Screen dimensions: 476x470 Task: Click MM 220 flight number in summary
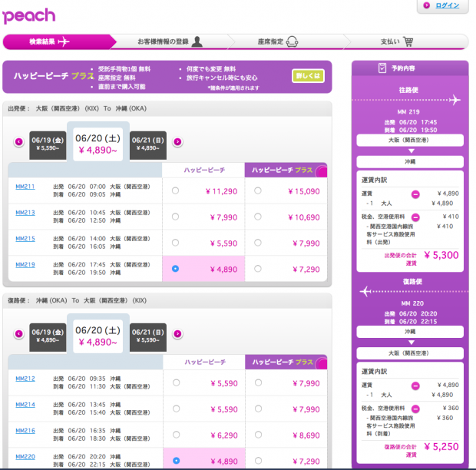click(x=412, y=303)
